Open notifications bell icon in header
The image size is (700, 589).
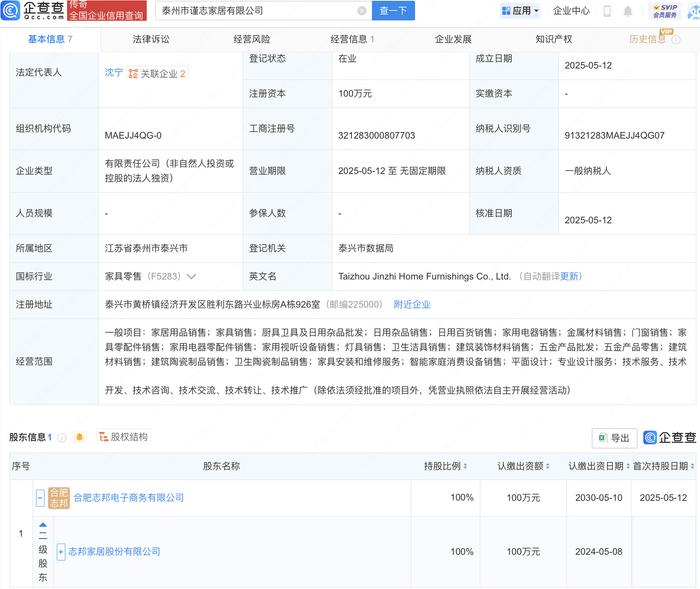tap(628, 11)
